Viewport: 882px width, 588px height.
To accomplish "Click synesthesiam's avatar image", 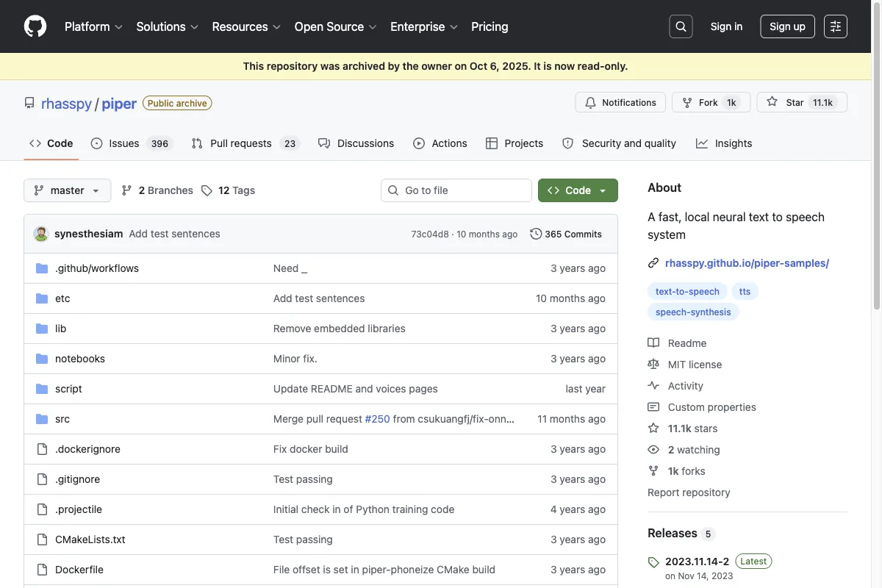I will tap(41, 234).
